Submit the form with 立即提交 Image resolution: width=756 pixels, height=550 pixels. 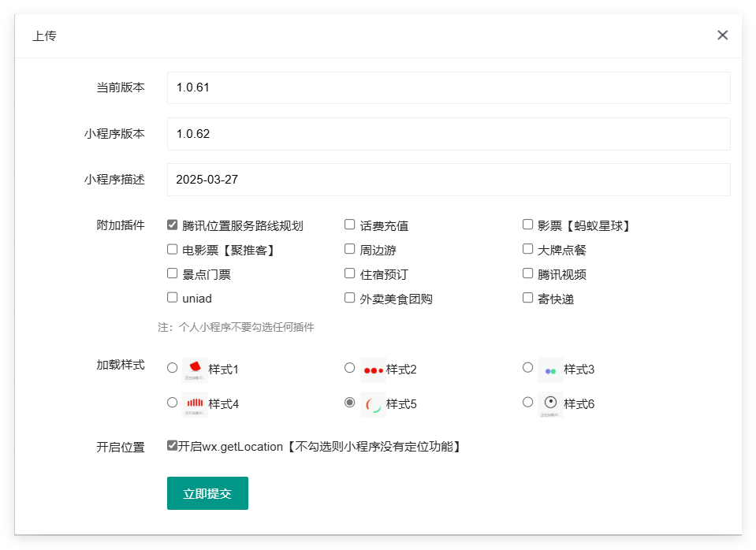[208, 493]
